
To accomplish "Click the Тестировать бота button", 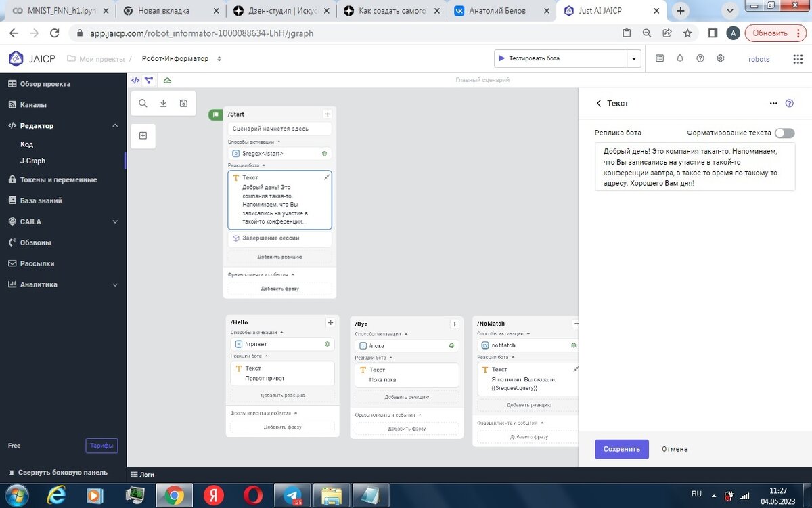I will 560,59.
